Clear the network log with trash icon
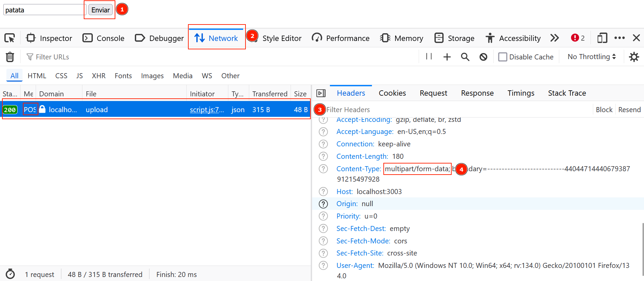Screen dimensions: 644x281 pos(10,57)
